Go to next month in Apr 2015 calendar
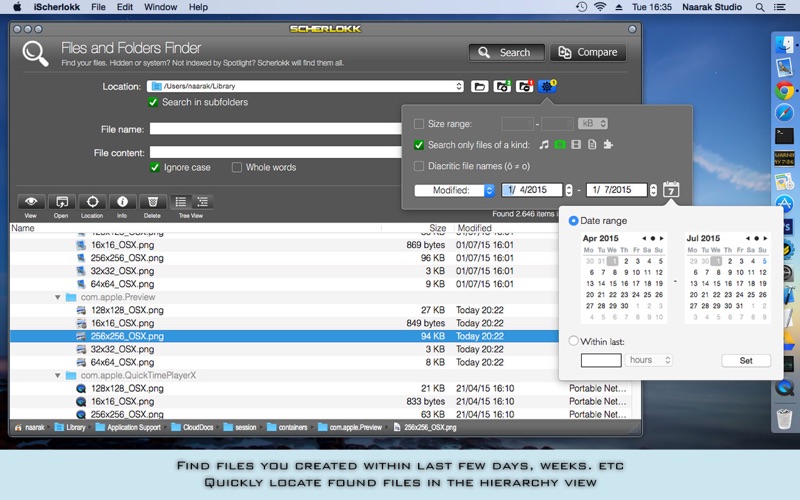800x500 pixels. [662, 238]
